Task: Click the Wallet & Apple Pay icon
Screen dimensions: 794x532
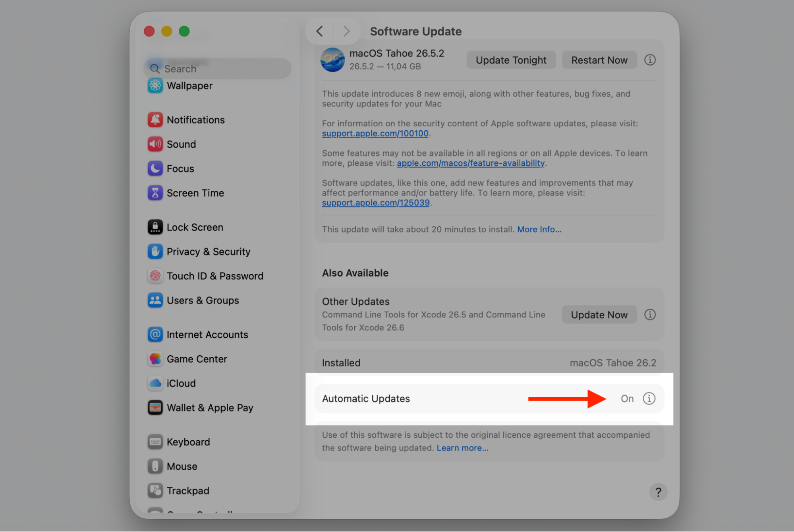Action: 155,408
